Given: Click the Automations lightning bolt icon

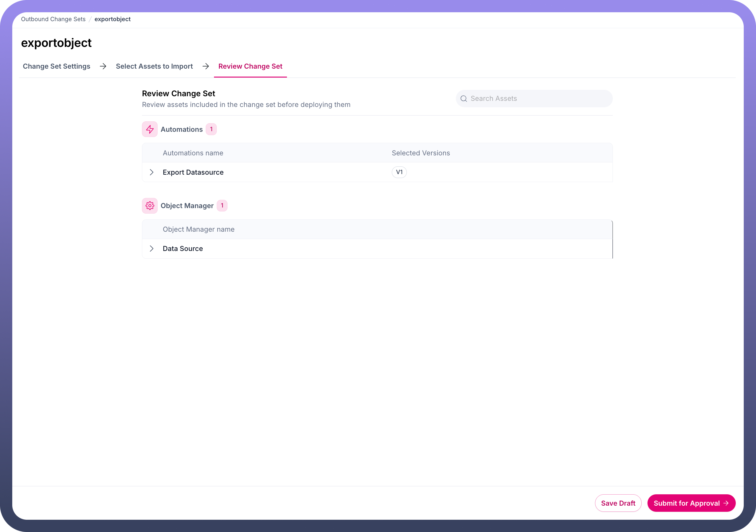Looking at the screenshot, I should tap(150, 129).
